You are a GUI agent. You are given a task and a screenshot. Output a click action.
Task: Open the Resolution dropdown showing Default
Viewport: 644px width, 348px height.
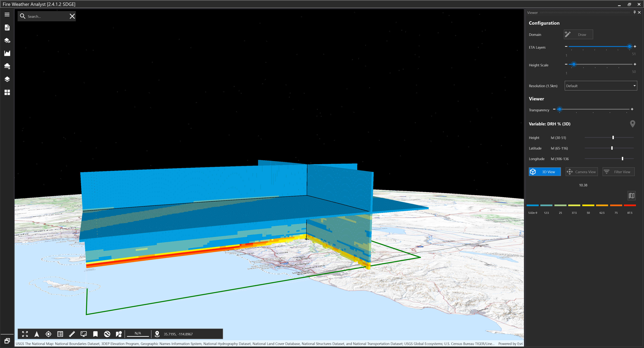[x=601, y=86]
